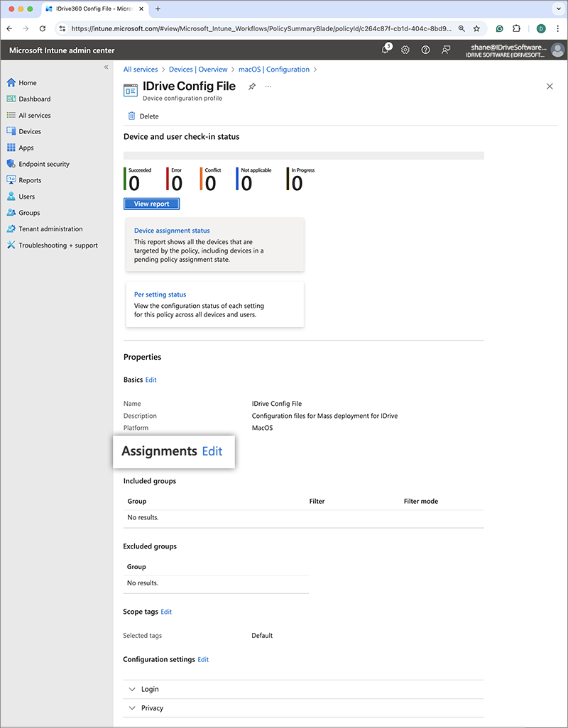This screenshot has width=568, height=728.
Task: Collapse the left navigation sidebar
Action: coord(106,67)
